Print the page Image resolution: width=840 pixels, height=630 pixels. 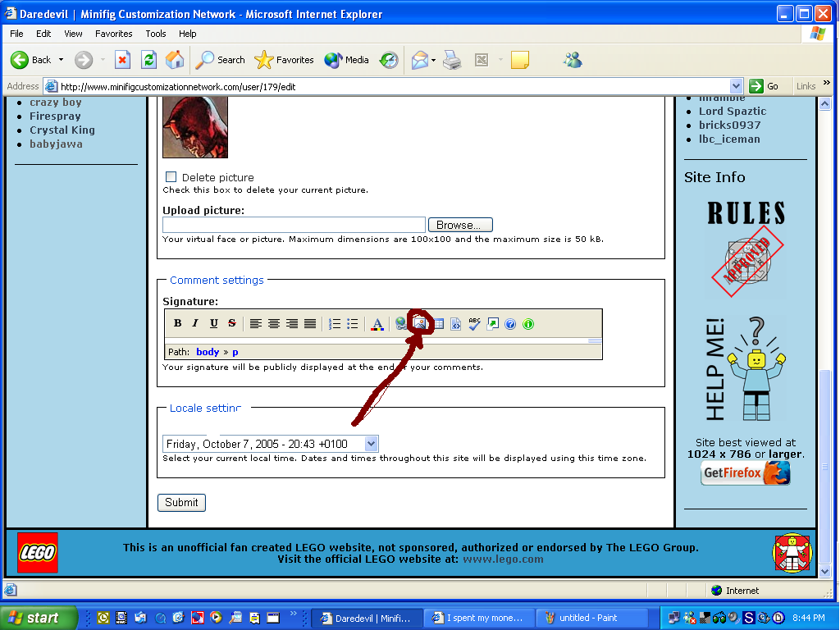[x=452, y=60]
